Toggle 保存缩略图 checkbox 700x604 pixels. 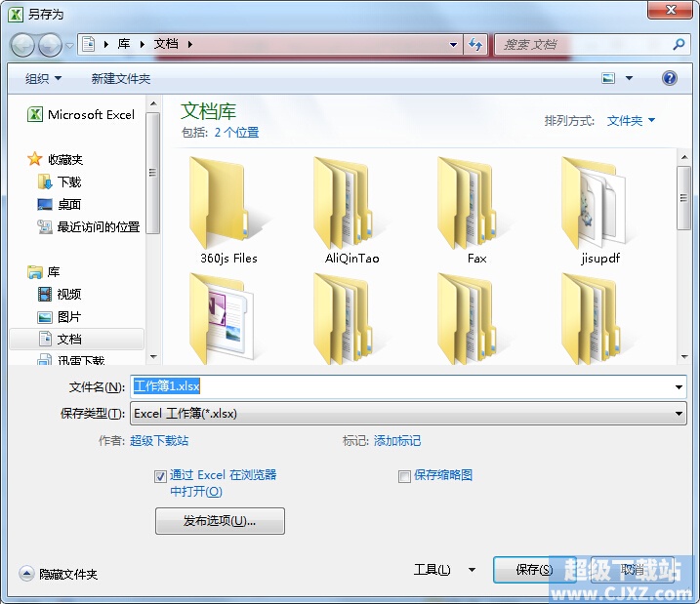[404, 476]
